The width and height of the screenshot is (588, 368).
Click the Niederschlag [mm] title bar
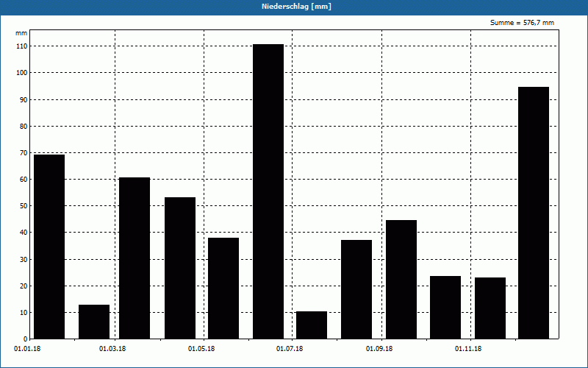coord(294,7)
